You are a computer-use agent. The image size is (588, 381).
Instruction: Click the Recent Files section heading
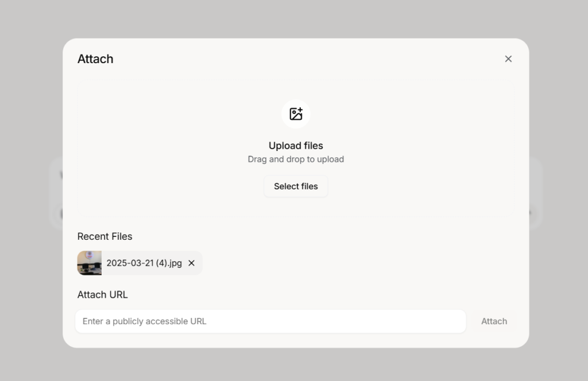click(105, 236)
